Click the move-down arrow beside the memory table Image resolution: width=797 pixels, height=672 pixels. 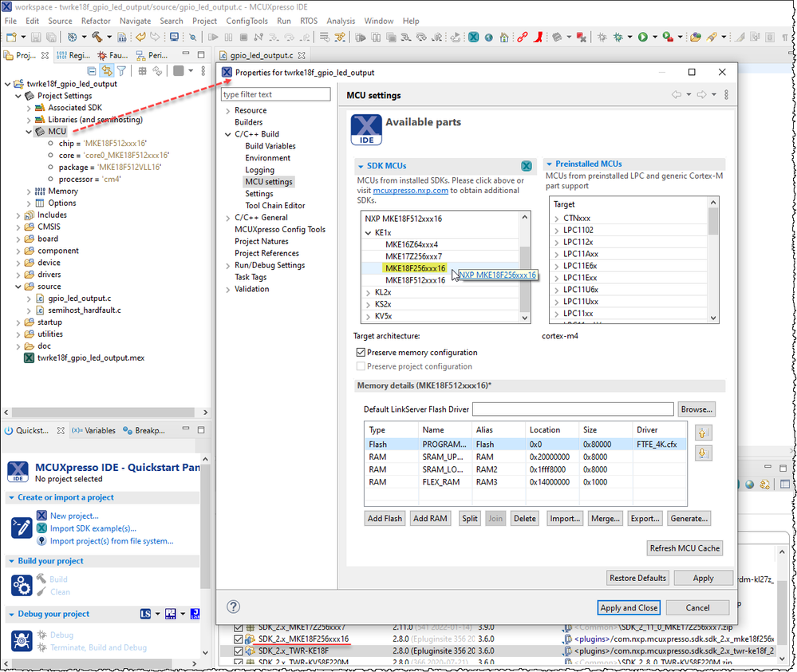pos(702,453)
